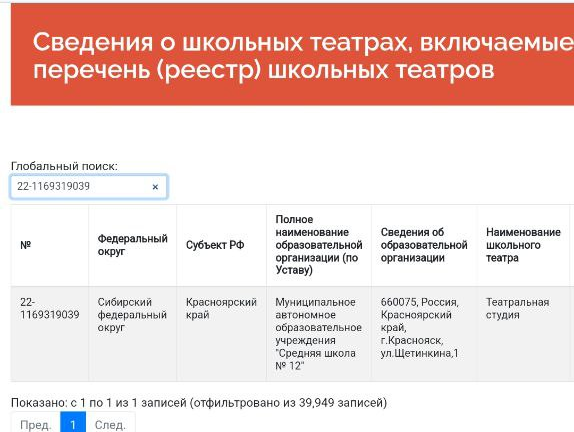Go to the next page with След.
Screen dimensions: 574x432
110,424
